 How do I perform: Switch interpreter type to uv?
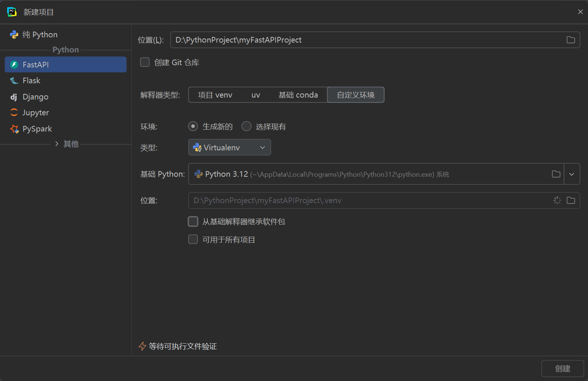[256, 95]
